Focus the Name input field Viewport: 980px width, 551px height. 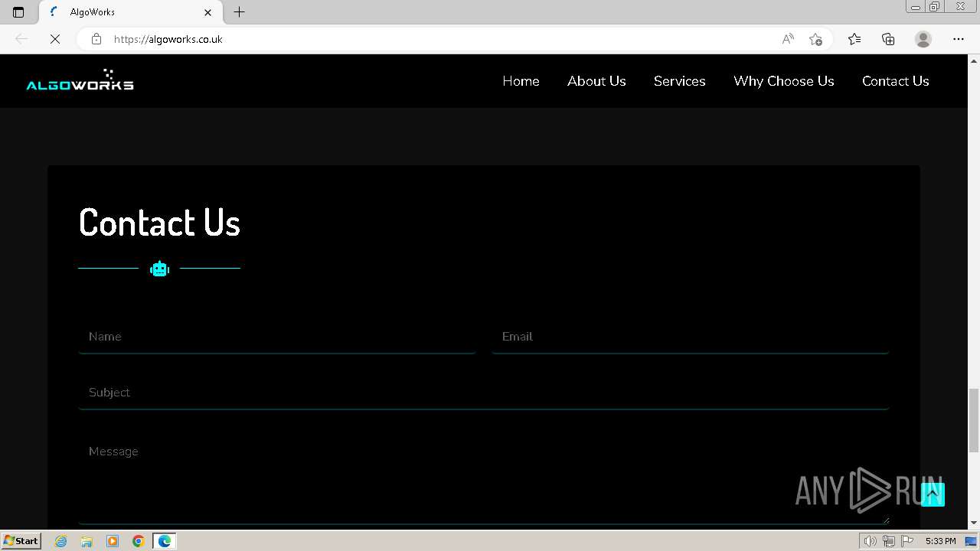click(277, 337)
